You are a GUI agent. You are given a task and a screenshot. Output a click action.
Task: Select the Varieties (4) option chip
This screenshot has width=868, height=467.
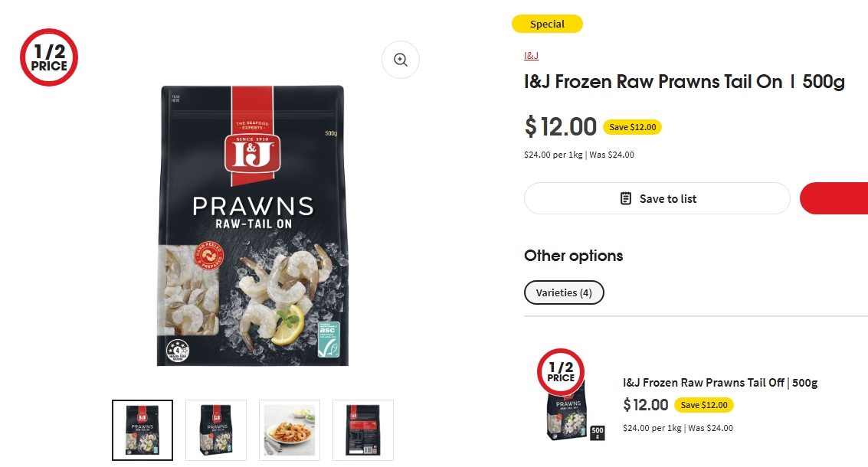tap(564, 292)
